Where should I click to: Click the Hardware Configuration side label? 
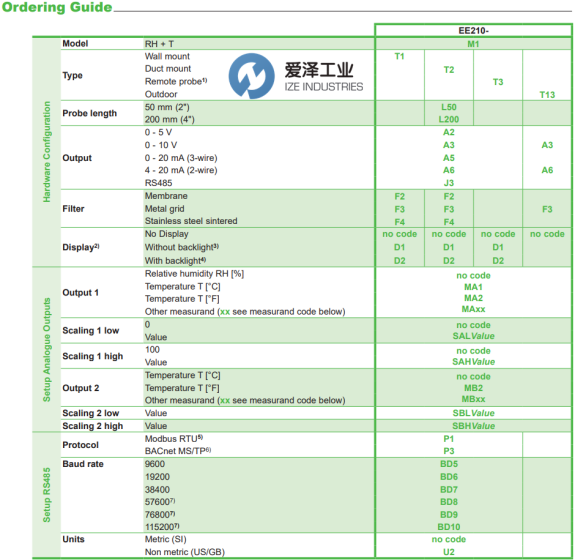(x=47, y=152)
